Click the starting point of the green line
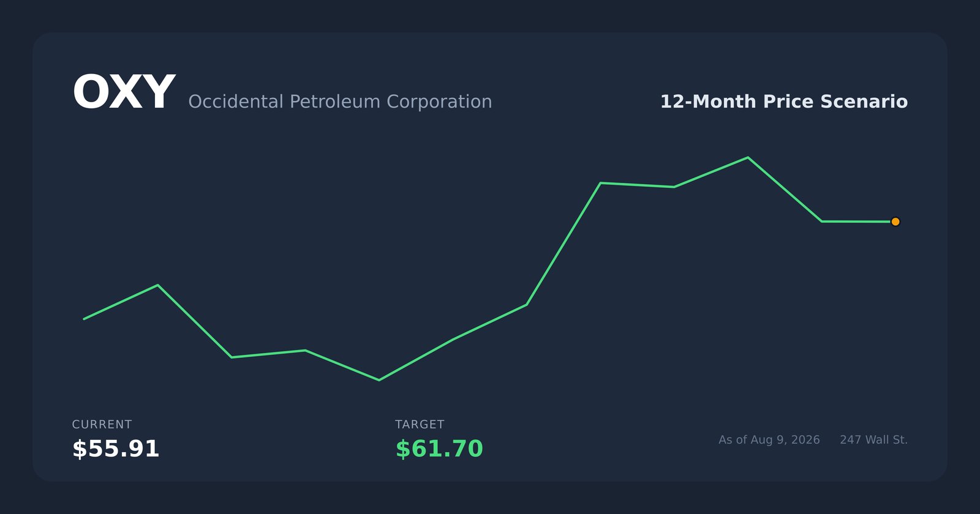The image size is (980, 514). (x=85, y=319)
